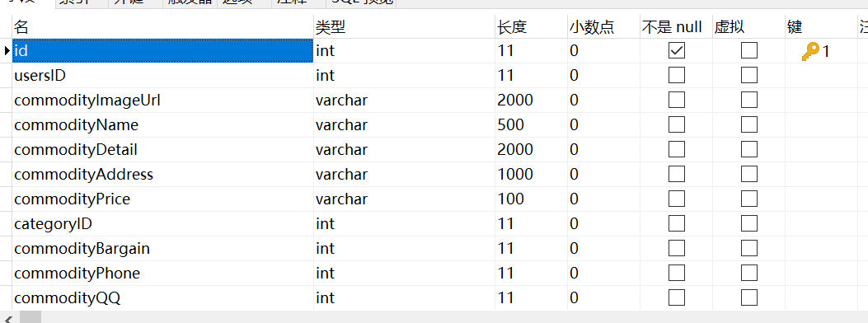Tick 不是 null for commodityAddress
The width and height of the screenshot is (868, 323).
tap(677, 174)
